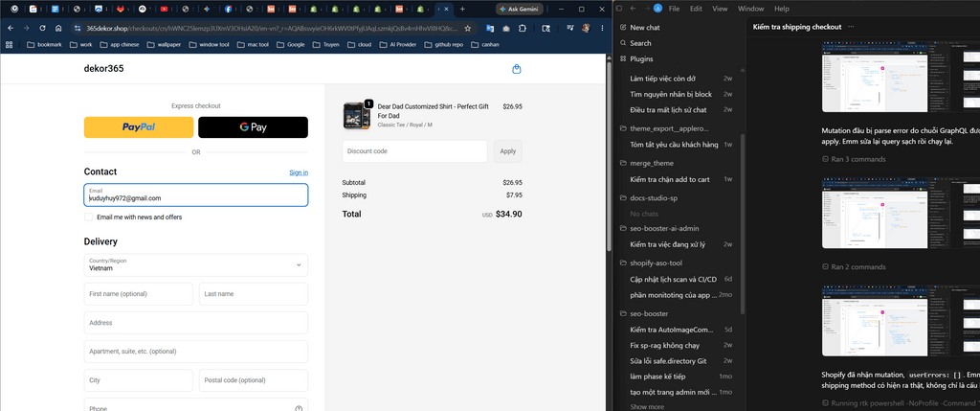Click the browser reload icon
This screenshot has width=980, height=411.
coord(42,28)
